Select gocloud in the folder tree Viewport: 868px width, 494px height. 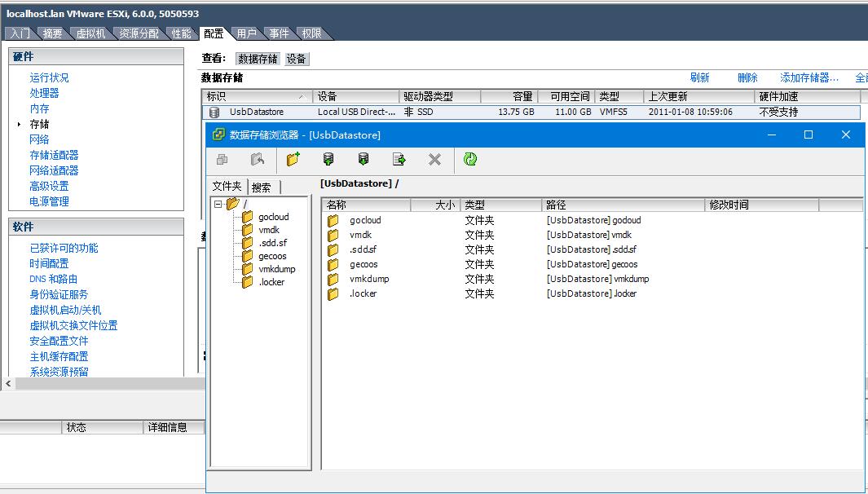point(274,217)
